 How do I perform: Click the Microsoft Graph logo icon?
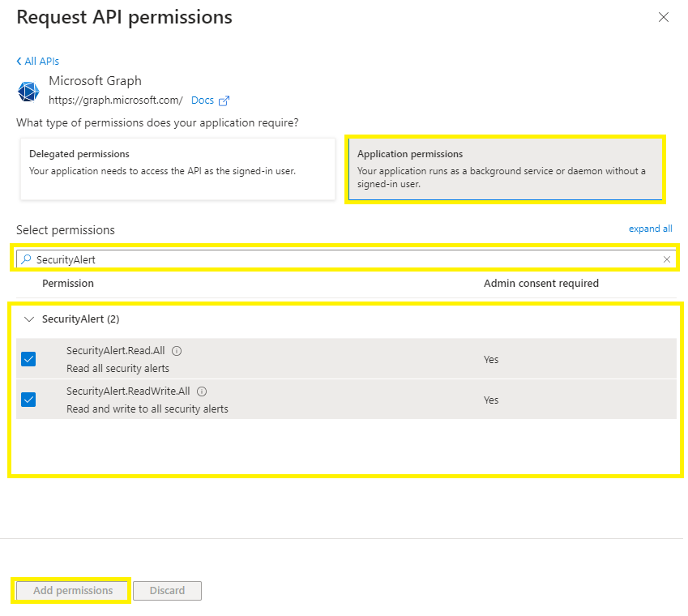(28, 92)
